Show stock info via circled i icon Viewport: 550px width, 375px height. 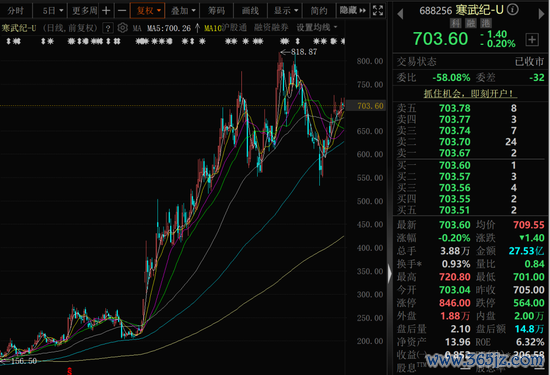tap(512, 9)
